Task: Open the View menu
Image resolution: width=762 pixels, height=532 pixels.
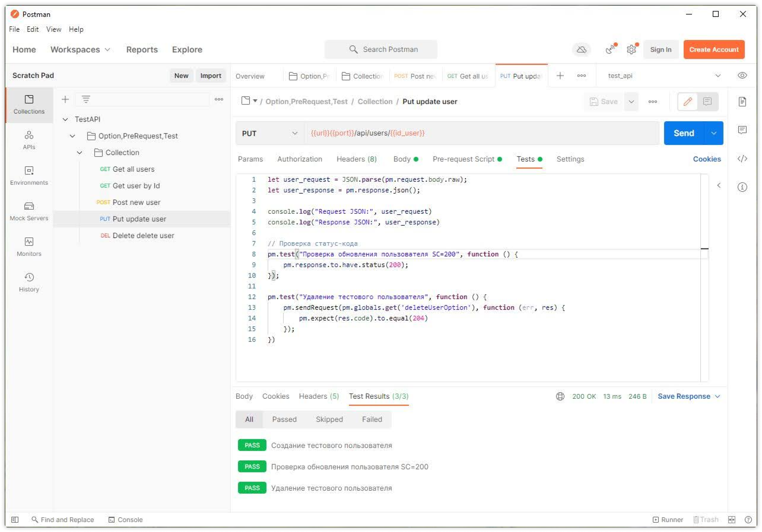Action: [53, 29]
